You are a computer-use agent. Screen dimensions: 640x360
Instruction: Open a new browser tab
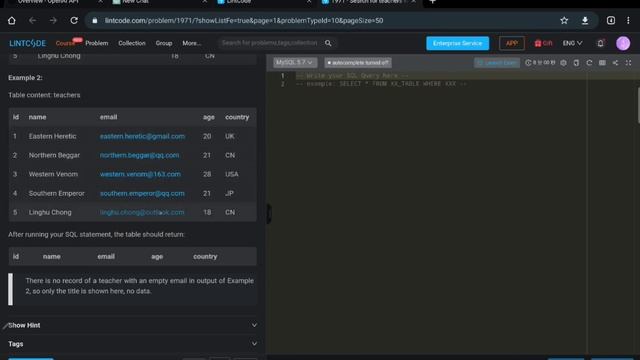432,2
